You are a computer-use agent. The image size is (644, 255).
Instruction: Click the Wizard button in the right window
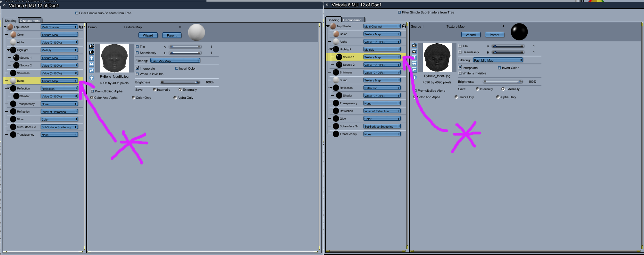[x=471, y=35]
